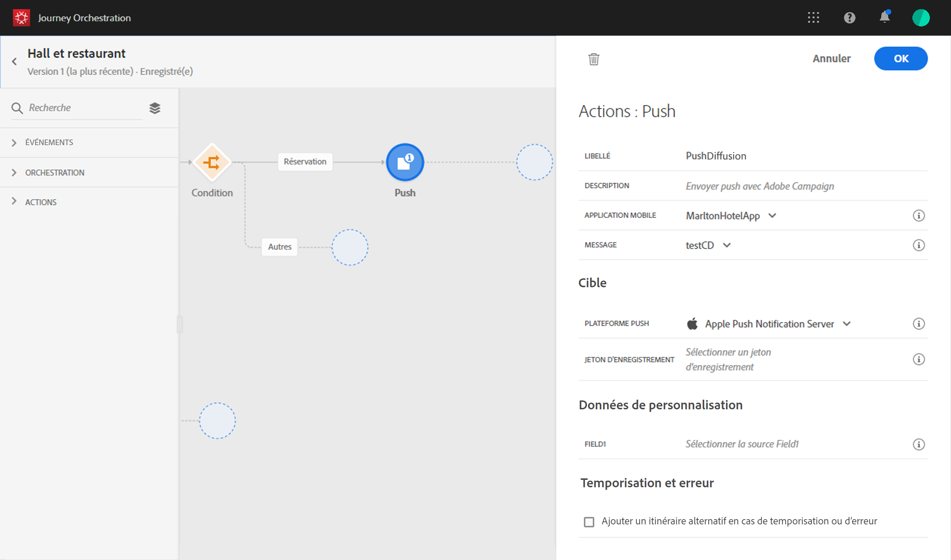Click the trash delete icon
951x560 pixels.
point(594,59)
